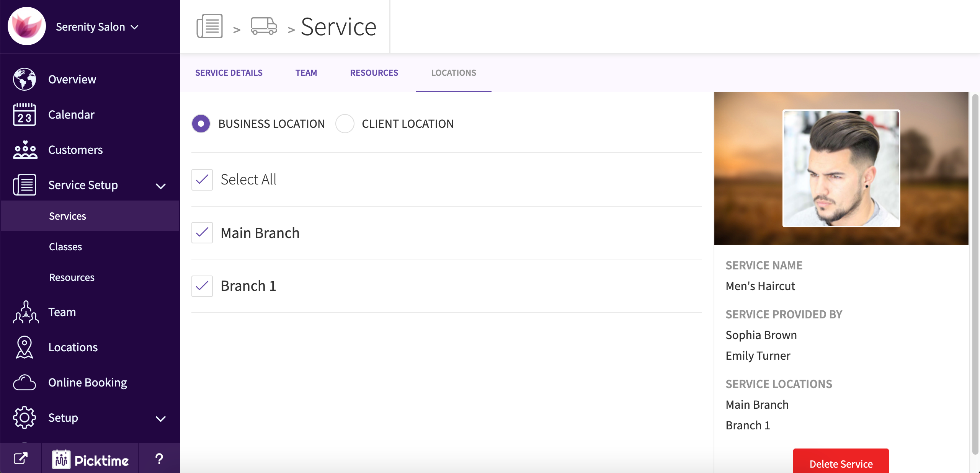Image resolution: width=980 pixels, height=473 pixels.
Task: Click the Delete Service button
Action: pyautogui.click(x=841, y=463)
